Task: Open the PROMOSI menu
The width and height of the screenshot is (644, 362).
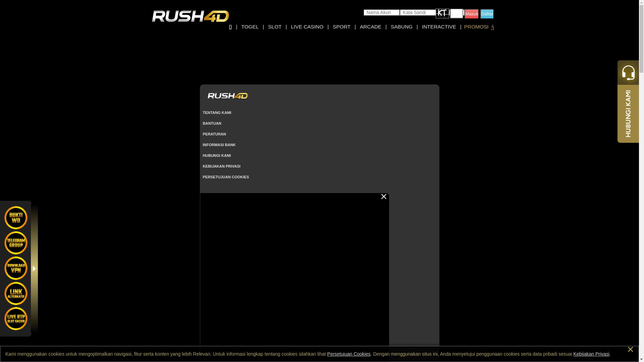Action: (476, 27)
